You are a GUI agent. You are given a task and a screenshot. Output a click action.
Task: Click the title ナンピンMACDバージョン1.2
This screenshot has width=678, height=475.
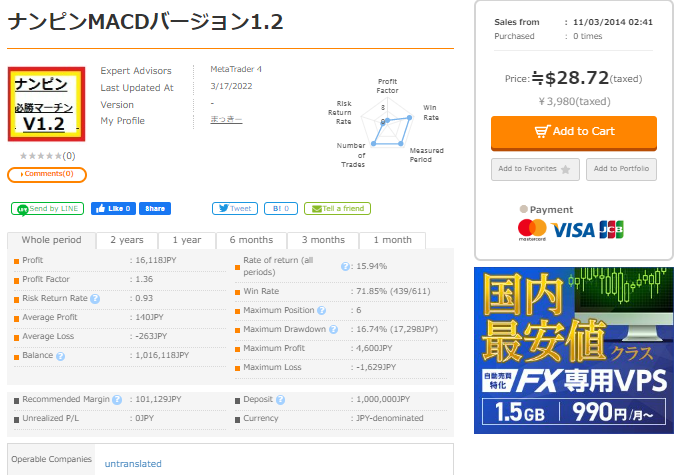pyautogui.click(x=145, y=22)
